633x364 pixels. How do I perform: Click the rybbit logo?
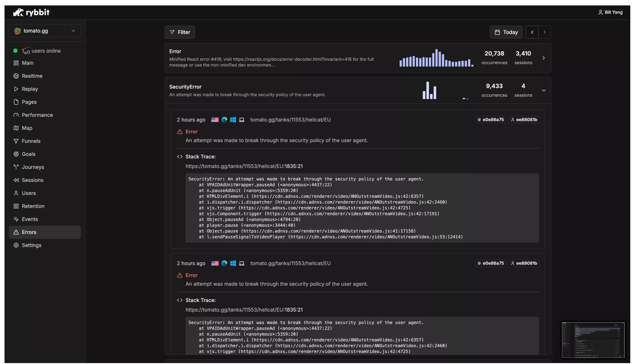31,12
